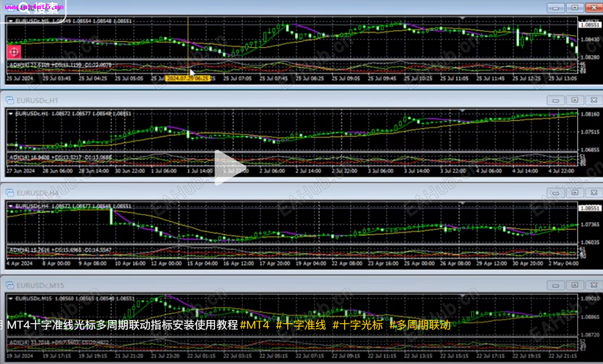Click the 1.08430 price axis label
This screenshot has height=364, width=603.
(590, 39)
